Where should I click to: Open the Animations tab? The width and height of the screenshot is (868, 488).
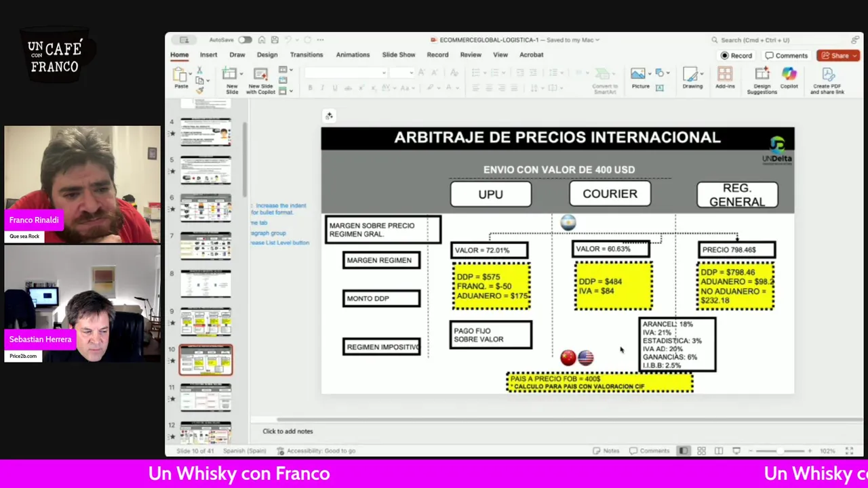353,55
